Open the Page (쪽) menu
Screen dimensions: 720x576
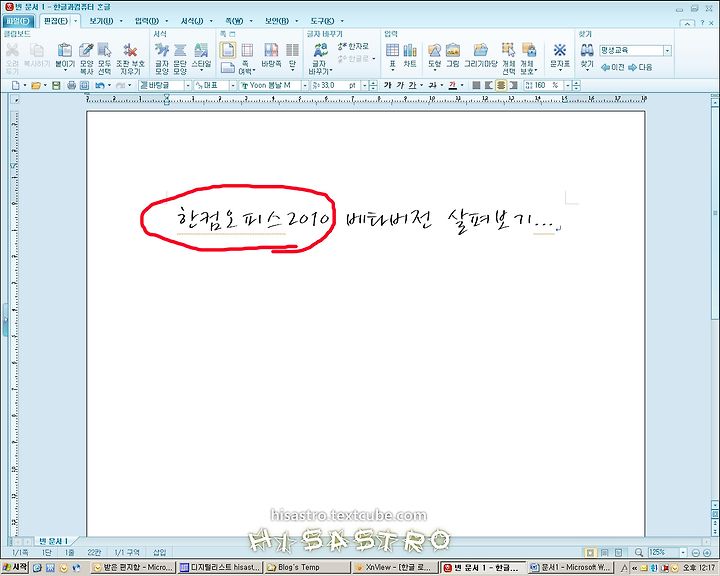click(x=234, y=21)
